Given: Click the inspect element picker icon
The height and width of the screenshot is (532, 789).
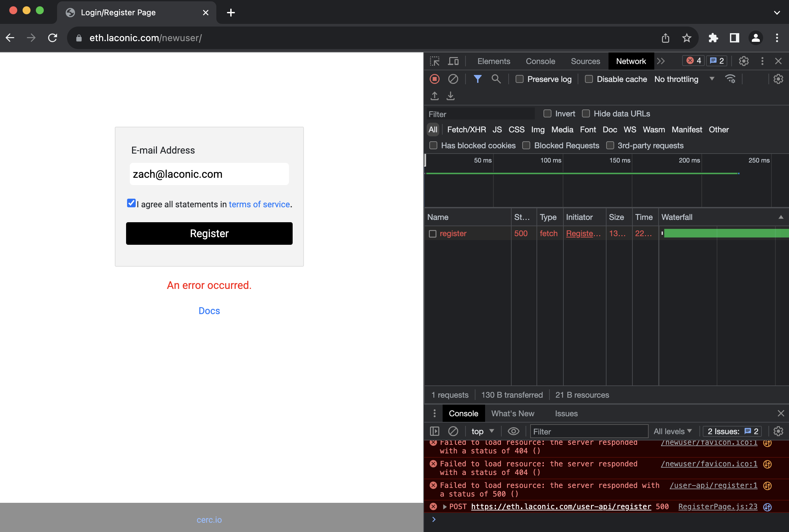Looking at the screenshot, I should pos(434,61).
